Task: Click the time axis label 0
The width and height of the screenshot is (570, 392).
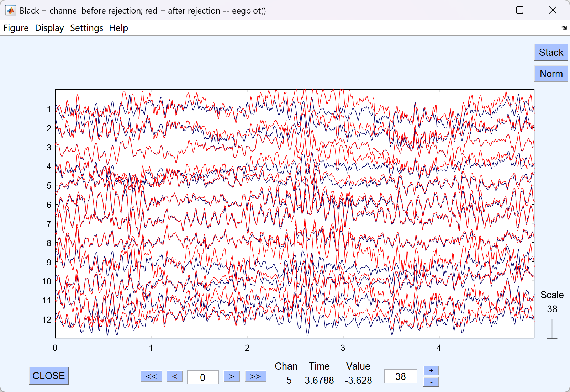Action: [x=55, y=348]
